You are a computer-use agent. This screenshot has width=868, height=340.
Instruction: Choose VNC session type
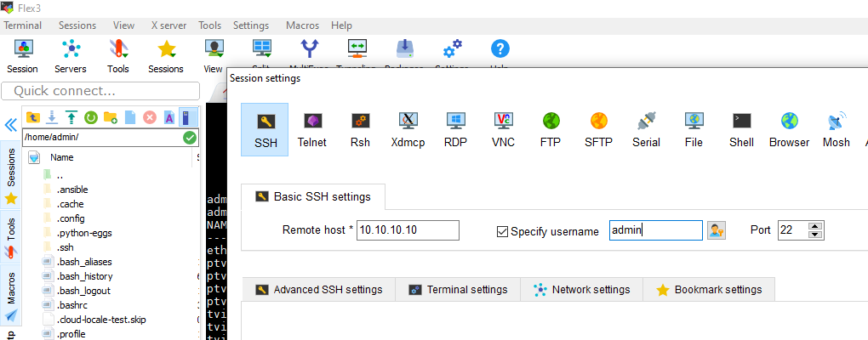503,129
